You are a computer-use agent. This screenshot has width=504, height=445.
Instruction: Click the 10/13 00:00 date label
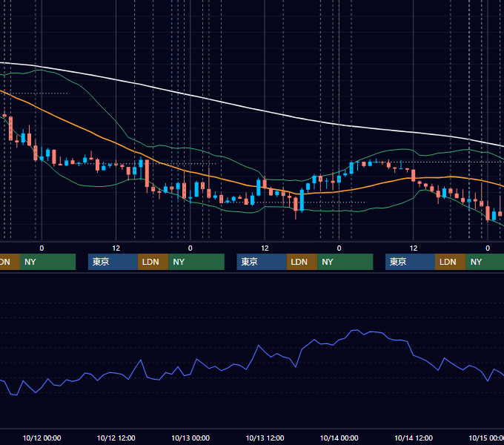[190, 438]
